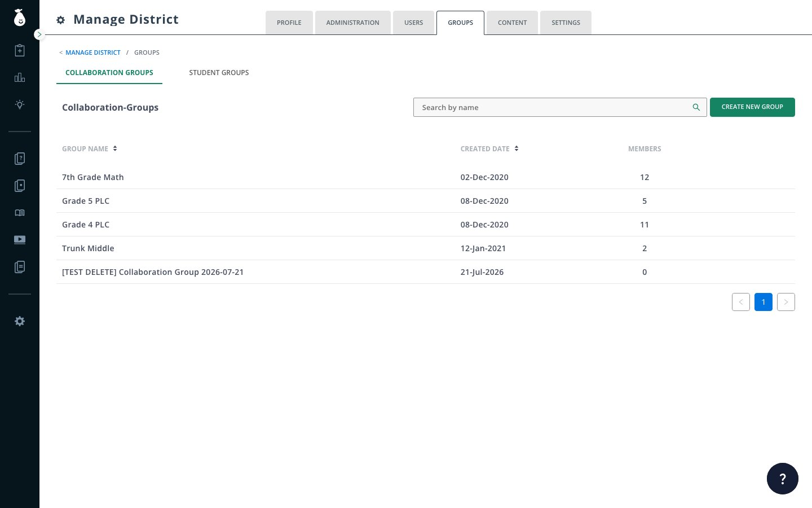The height and width of the screenshot is (508, 812).
Task: Open the sidebar settings gear icon
Action: [x=20, y=321]
